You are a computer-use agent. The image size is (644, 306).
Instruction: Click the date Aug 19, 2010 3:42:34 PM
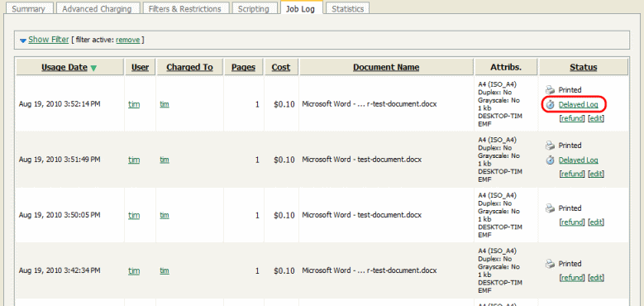point(60,270)
